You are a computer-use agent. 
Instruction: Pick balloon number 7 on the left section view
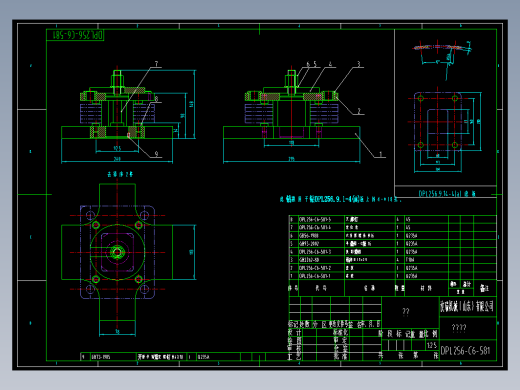156,63
